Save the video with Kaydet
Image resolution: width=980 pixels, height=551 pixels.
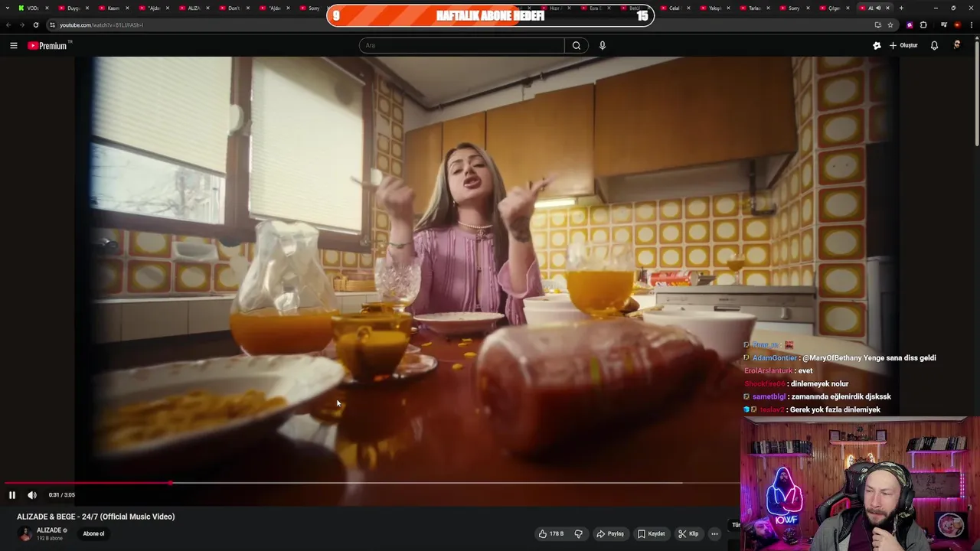pyautogui.click(x=652, y=533)
